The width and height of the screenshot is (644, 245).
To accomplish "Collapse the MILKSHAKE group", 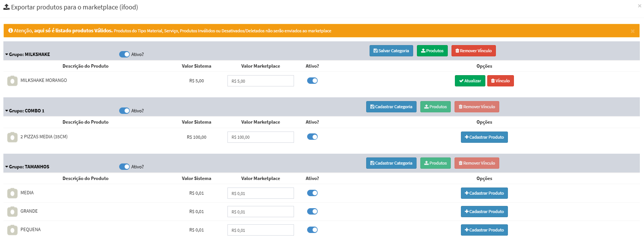I will pyautogui.click(x=7, y=54).
